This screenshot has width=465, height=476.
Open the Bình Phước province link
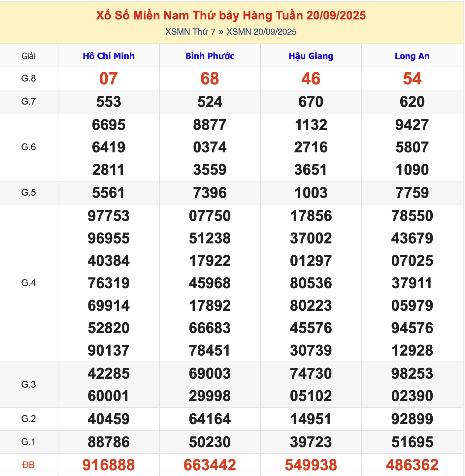pos(210,56)
